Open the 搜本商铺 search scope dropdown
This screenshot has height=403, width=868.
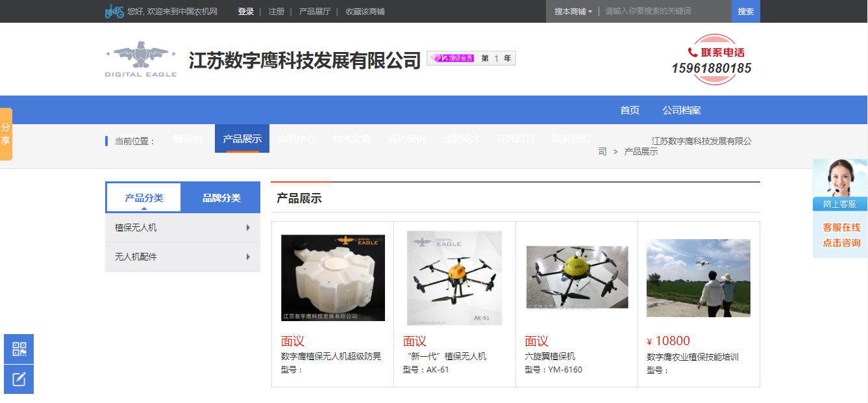tap(573, 11)
